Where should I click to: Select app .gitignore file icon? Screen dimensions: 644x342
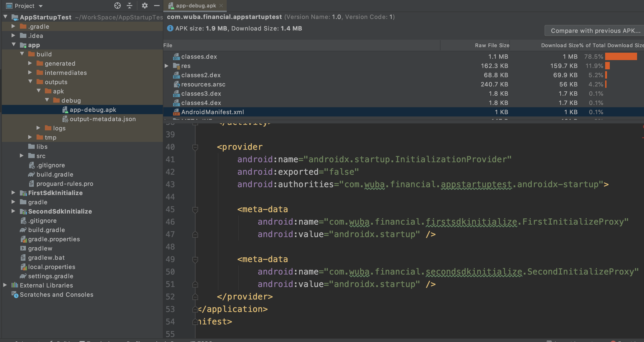click(x=31, y=165)
